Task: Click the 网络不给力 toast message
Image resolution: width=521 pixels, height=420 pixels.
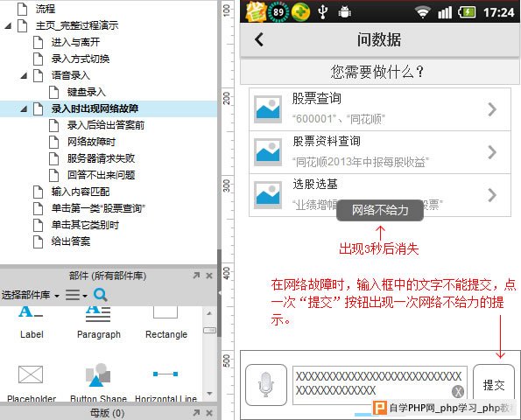Action: [380, 210]
